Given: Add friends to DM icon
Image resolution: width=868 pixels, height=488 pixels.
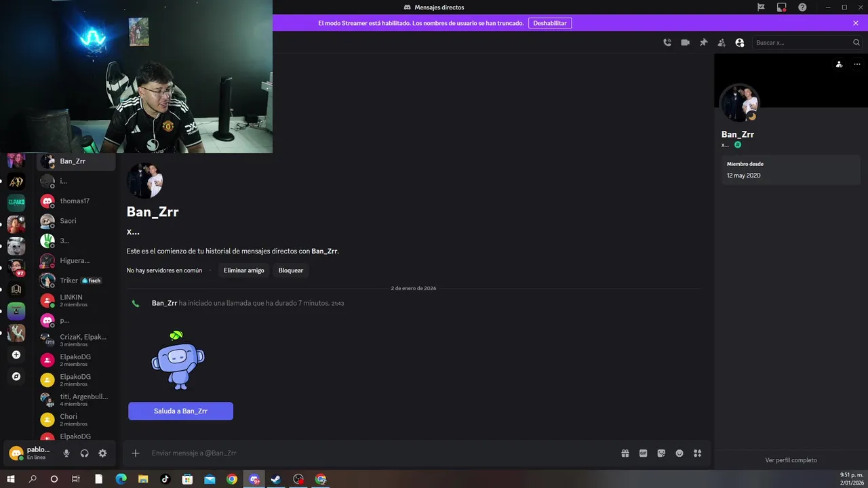Looking at the screenshot, I should [722, 43].
